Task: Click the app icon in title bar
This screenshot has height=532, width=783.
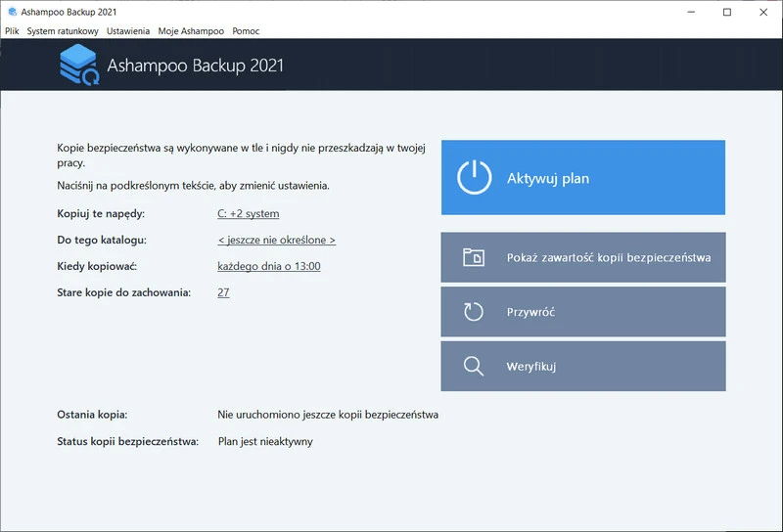Action: 11,13
